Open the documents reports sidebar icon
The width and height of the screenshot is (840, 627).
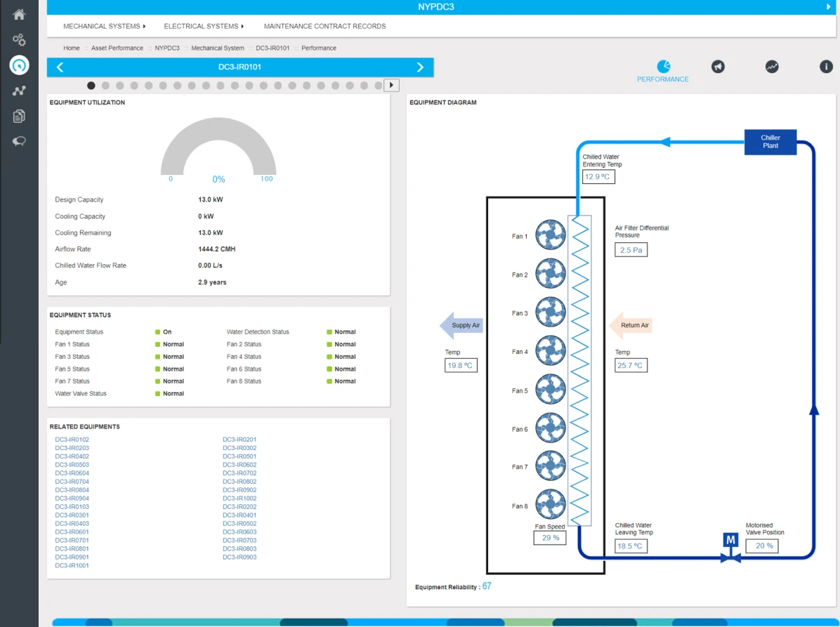[x=19, y=116]
